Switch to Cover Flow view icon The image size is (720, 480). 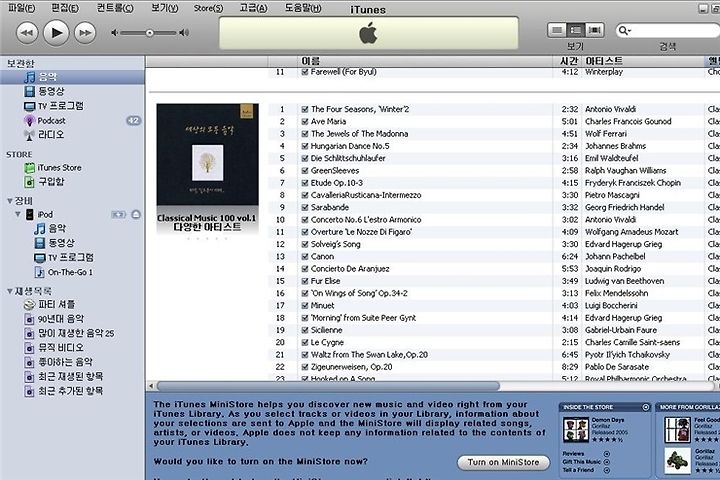click(x=594, y=30)
